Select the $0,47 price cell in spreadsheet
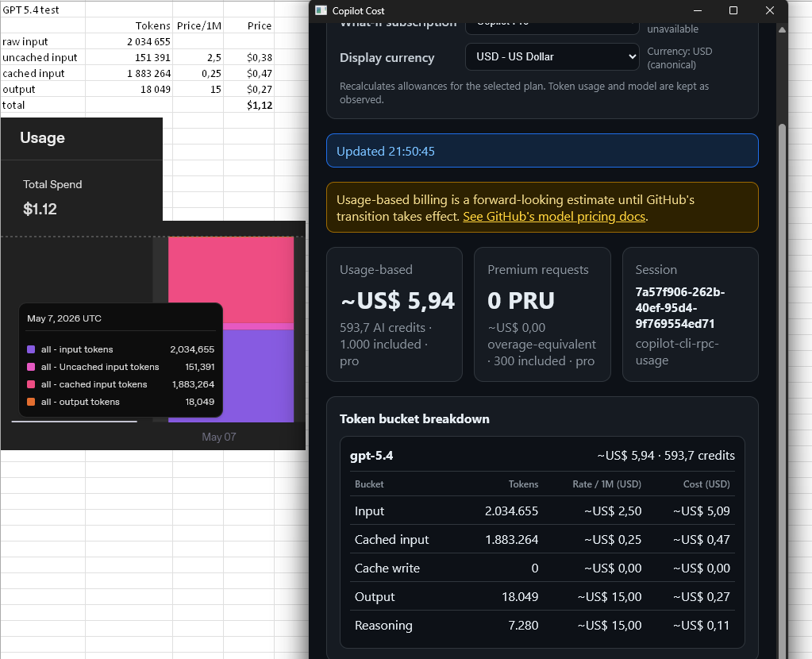 248,74
